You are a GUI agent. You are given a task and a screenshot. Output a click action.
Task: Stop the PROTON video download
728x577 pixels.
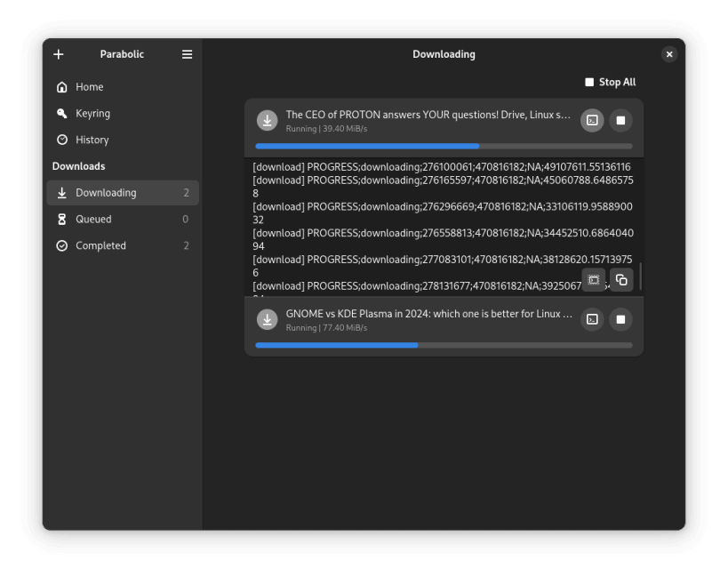point(620,120)
